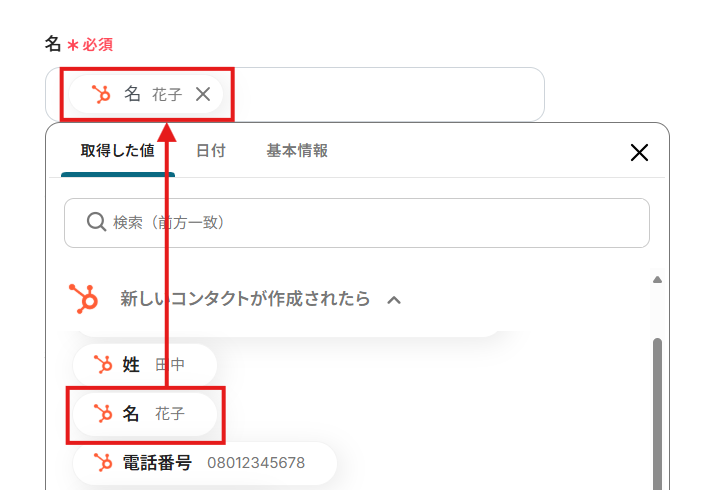Click the list's vertical scrollbar thumb
The height and width of the screenshot is (490, 722).
[658, 414]
